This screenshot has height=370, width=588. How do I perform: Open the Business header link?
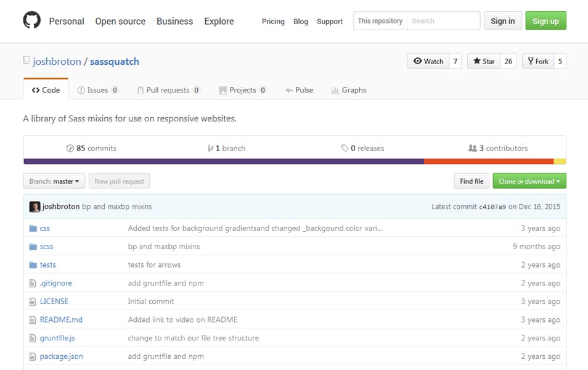(x=175, y=22)
